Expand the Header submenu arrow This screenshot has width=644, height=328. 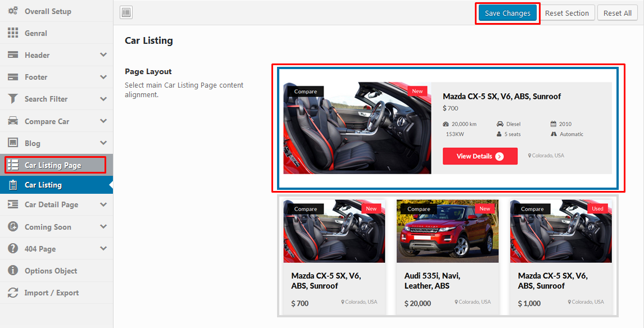tap(103, 54)
